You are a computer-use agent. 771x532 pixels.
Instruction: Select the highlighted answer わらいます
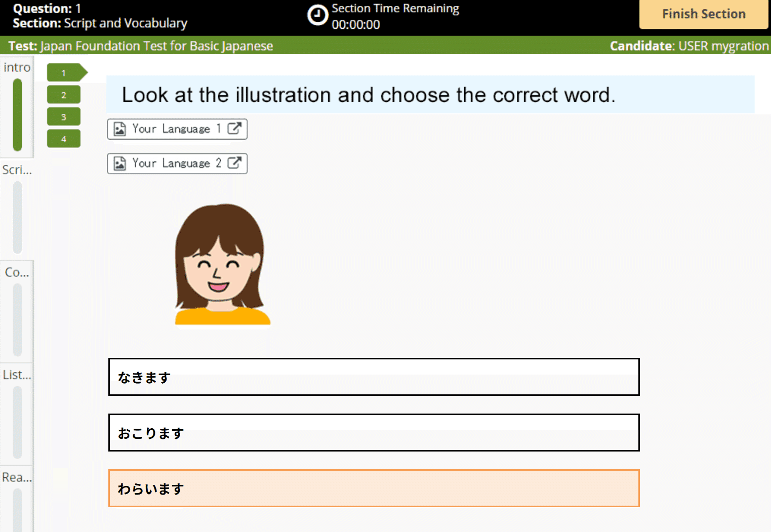pos(373,488)
